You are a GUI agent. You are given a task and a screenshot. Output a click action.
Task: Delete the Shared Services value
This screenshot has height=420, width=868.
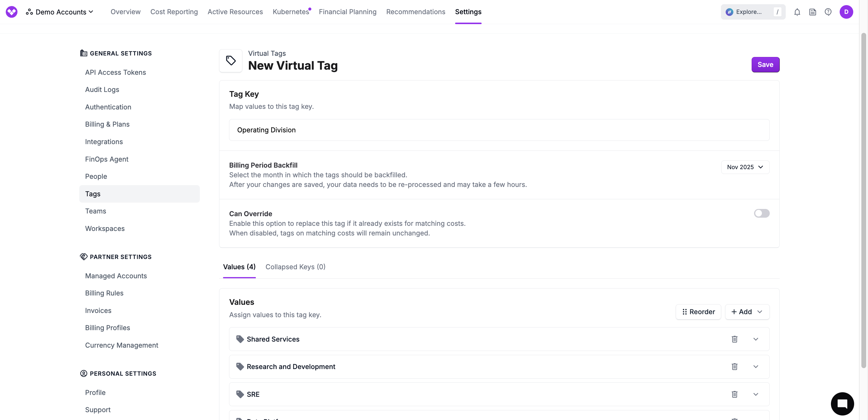pyautogui.click(x=734, y=339)
